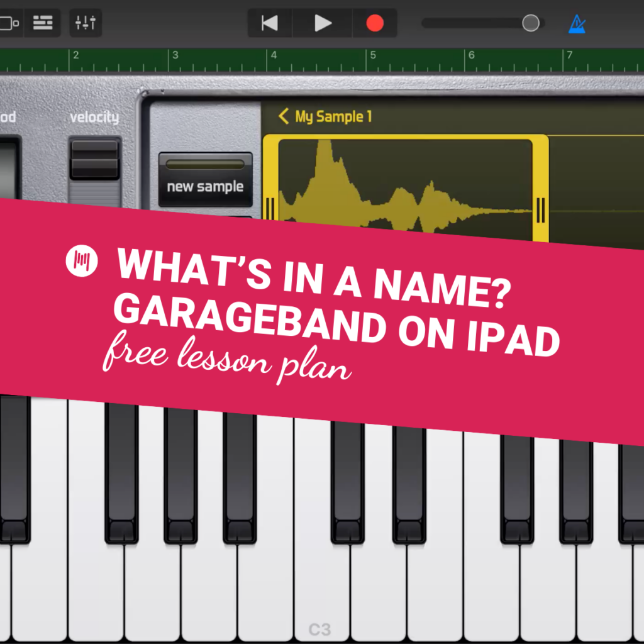The height and width of the screenshot is (644, 644).
Task: Click bar 7 on the ruler
Action: 570,55
